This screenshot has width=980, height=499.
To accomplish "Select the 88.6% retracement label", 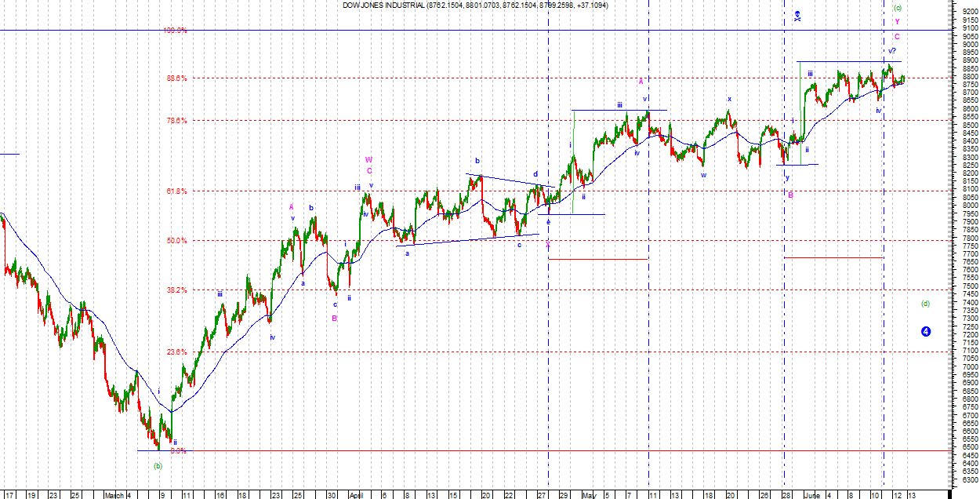I will [x=176, y=78].
